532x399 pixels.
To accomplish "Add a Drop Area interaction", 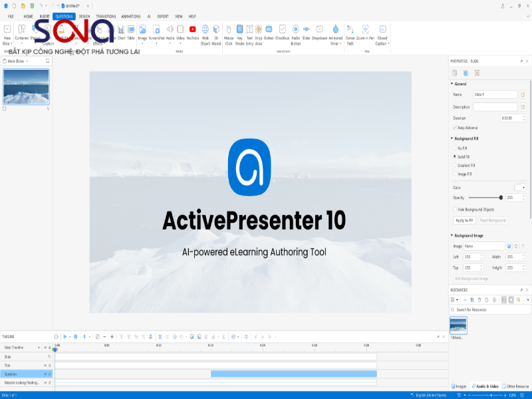I will (x=257, y=29).
